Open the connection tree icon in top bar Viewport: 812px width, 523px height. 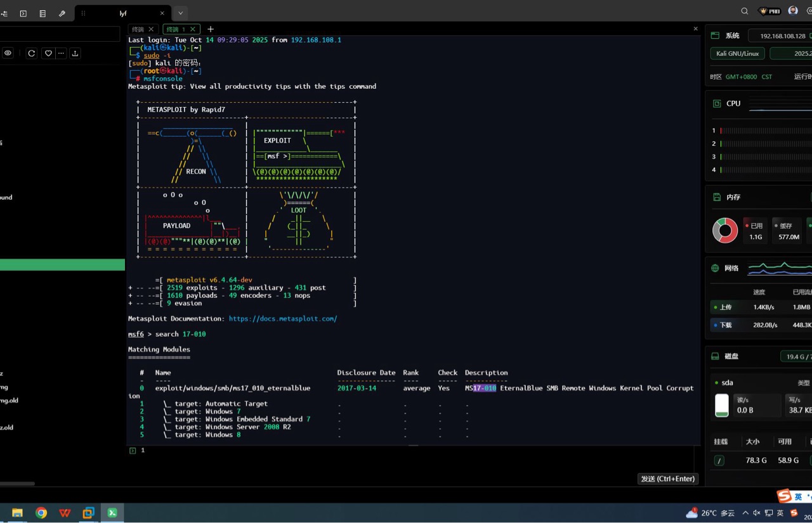tap(4, 13)
